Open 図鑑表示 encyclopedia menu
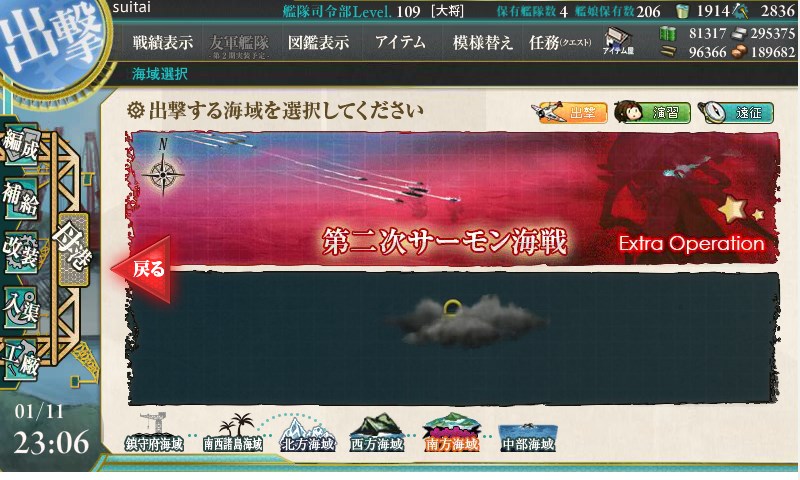800x480 pixels. pos(318,43)
